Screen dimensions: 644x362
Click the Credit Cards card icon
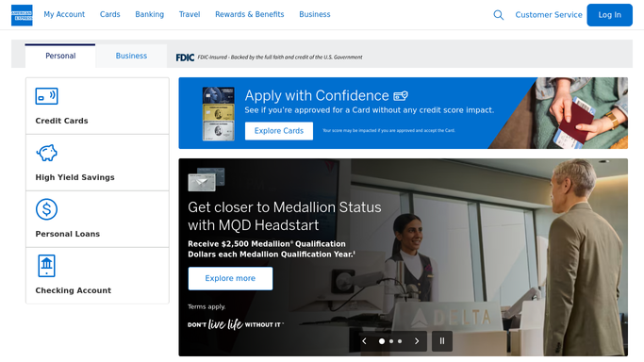click(46, 96)
